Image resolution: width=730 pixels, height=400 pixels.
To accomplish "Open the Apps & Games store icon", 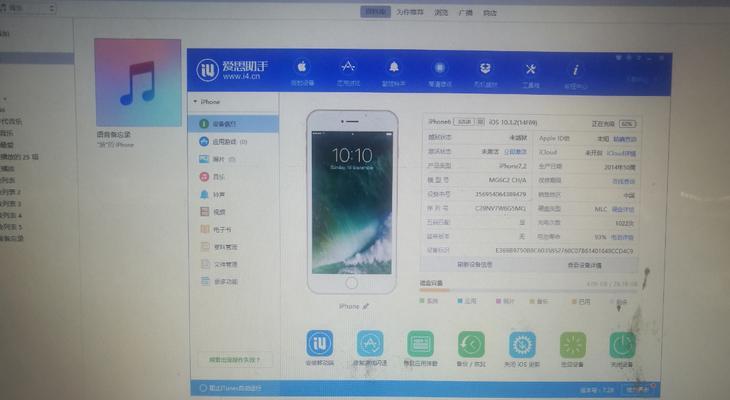I will [348, 73].
